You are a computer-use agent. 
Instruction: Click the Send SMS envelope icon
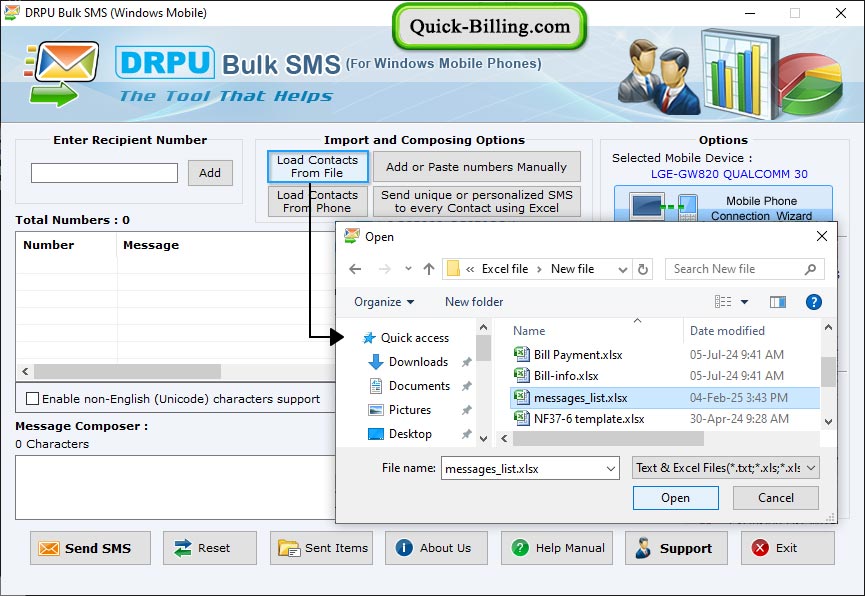[49, 548]
